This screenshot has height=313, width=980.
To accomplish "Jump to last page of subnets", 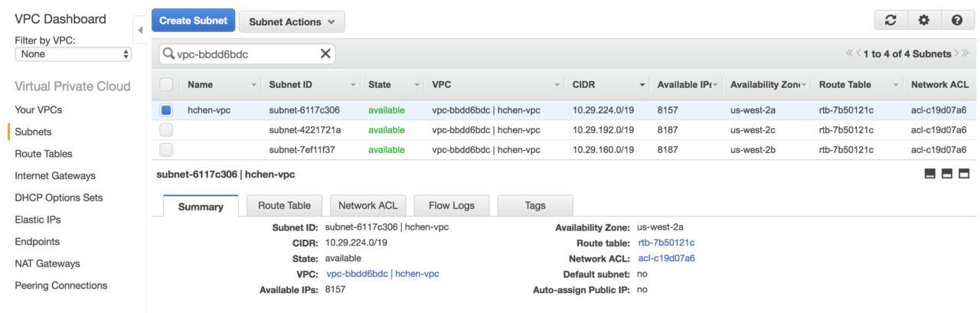I will point(966,54).
